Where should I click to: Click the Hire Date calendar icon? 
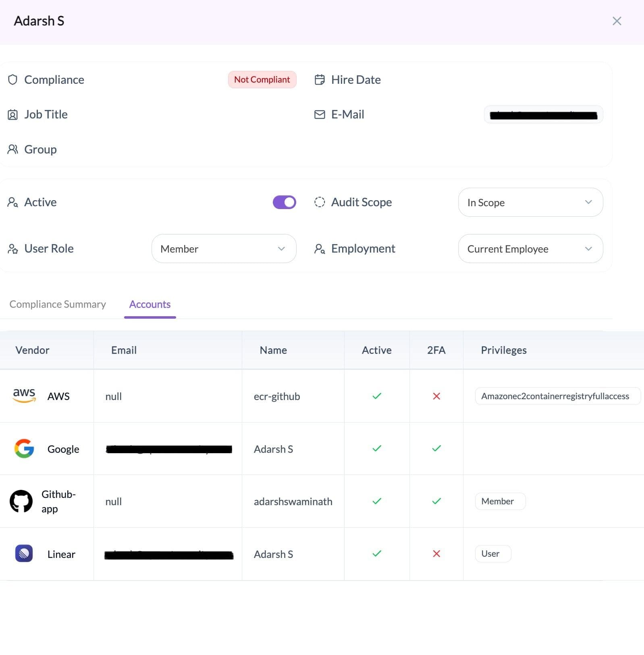tap(320, 80)
